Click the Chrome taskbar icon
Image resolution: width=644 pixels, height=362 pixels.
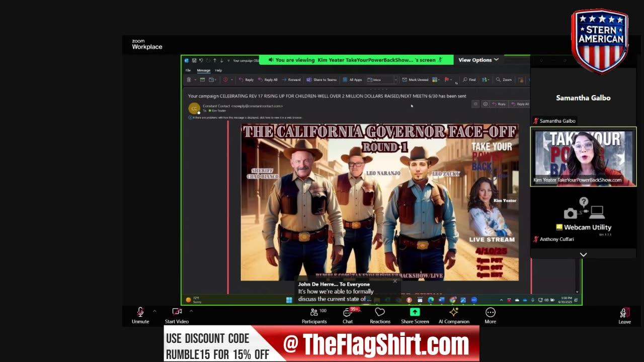coord(453,300)
